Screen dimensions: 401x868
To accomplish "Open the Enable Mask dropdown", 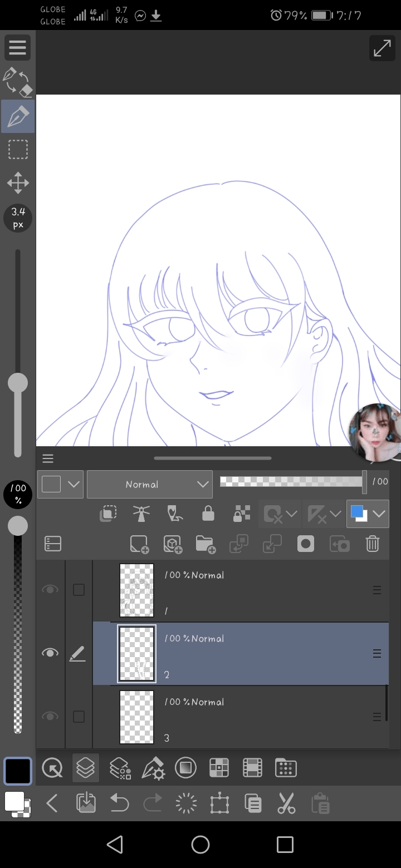I will [280, 514].
